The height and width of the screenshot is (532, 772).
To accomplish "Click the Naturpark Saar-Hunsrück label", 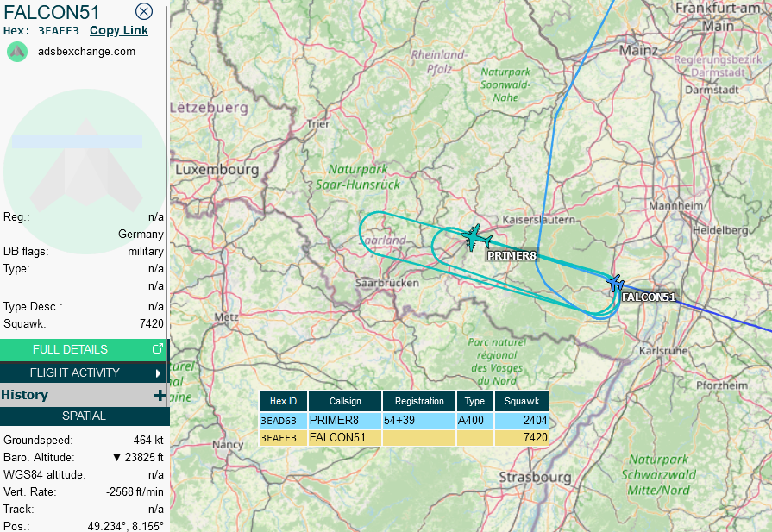I will click(358, 177).
